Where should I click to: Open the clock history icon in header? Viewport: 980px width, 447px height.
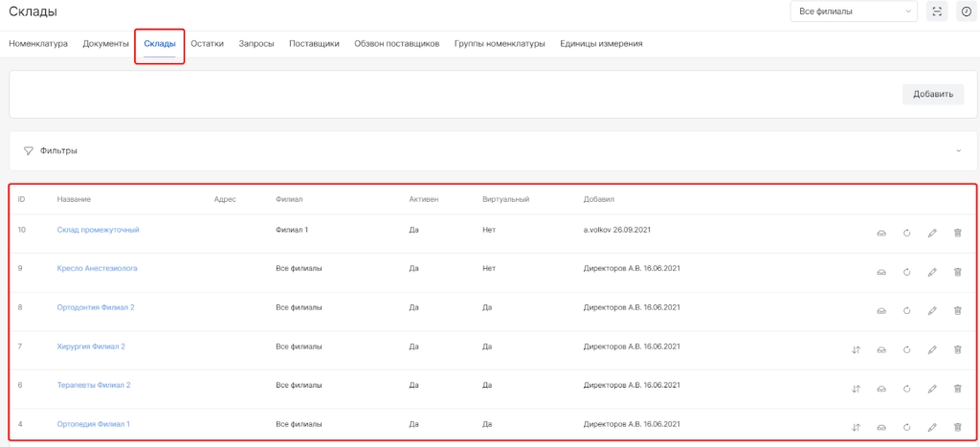coord(965,11)
